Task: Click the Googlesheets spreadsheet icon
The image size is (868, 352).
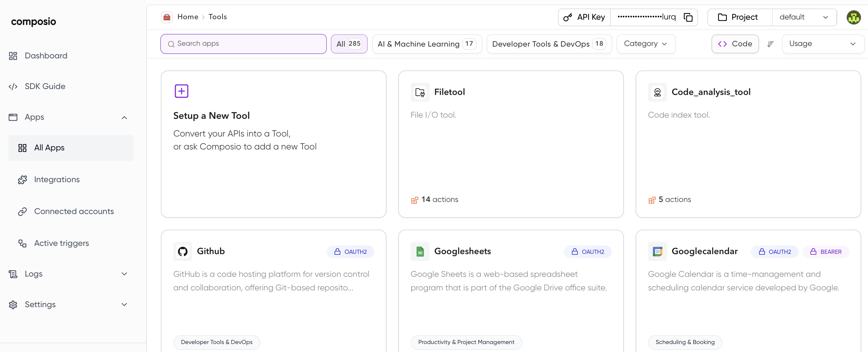Action: [x=420, y=251]
